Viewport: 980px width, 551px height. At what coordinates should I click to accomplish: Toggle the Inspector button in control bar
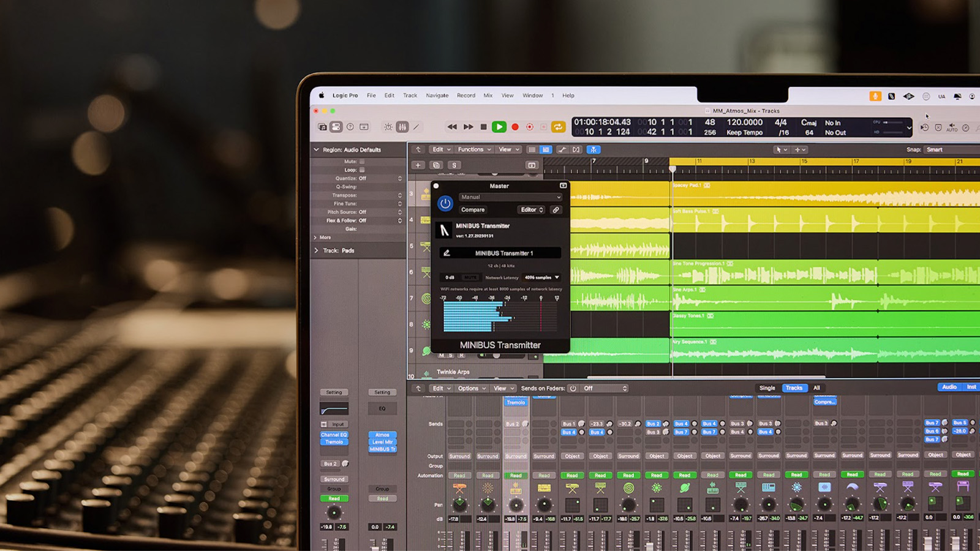(336, 127)
